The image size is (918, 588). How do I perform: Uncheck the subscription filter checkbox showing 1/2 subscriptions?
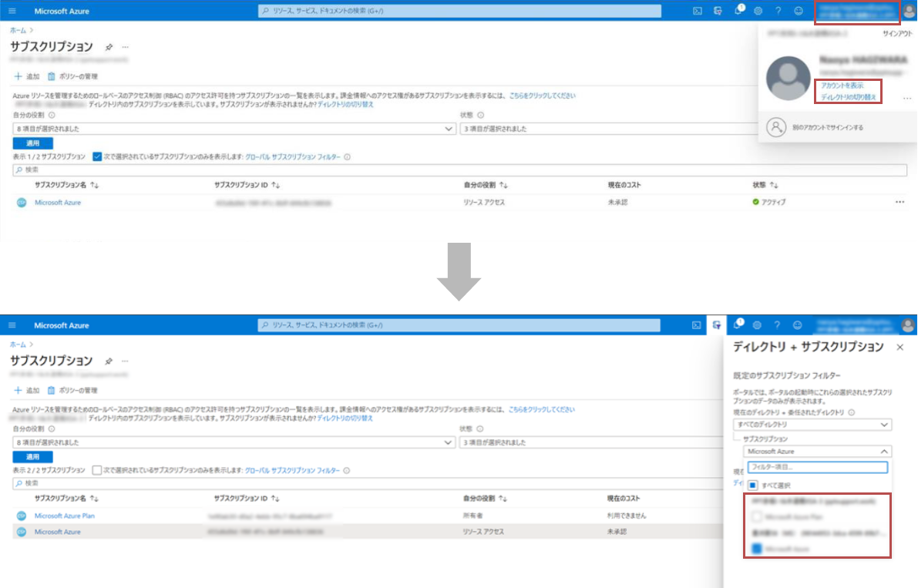pyautogui.click(x=97, y=156)
